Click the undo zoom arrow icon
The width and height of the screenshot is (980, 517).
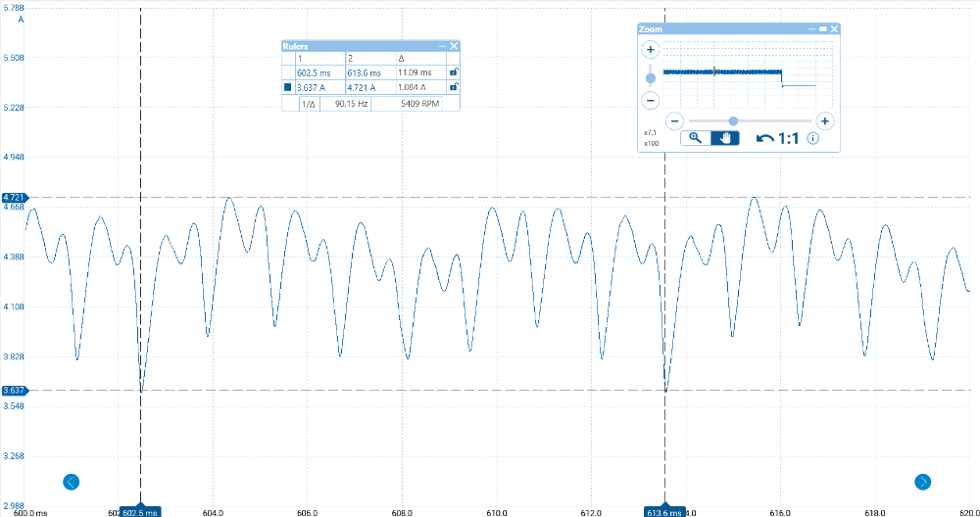pyautogui.click(x=764, y=138)
